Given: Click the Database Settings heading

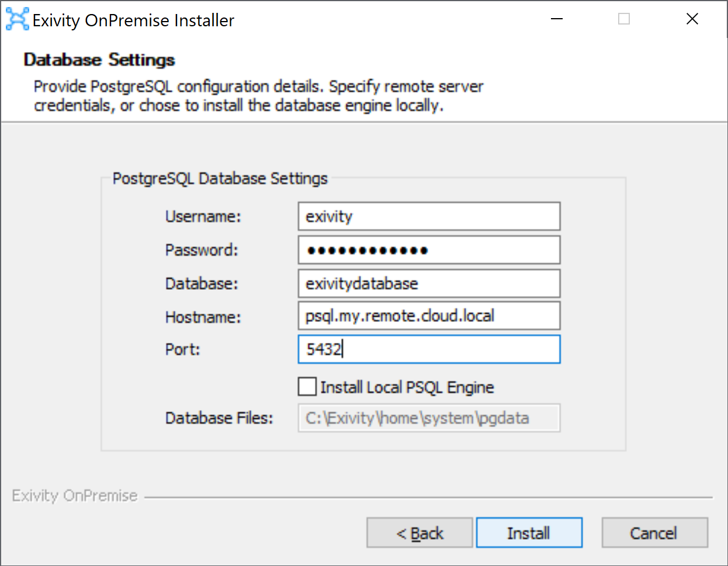Looking at the screenshot, I should [x=99, y=60].
